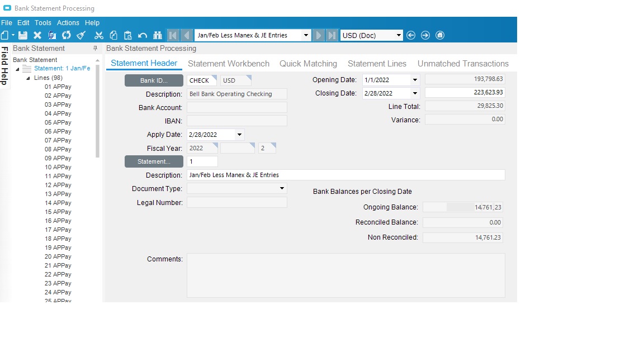
Task: Open the Closing Date dropdown
Action: tap(415, 93)
